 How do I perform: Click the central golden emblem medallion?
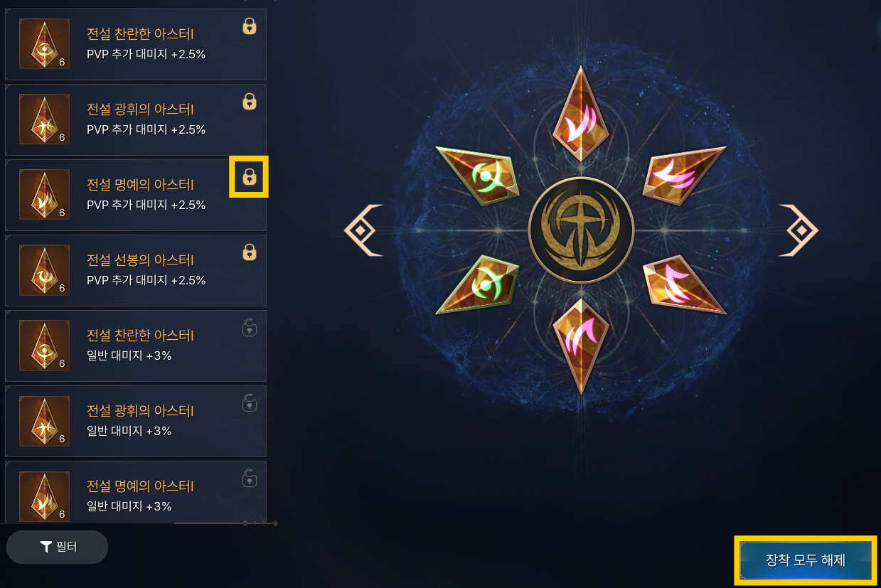pos(581,230)
